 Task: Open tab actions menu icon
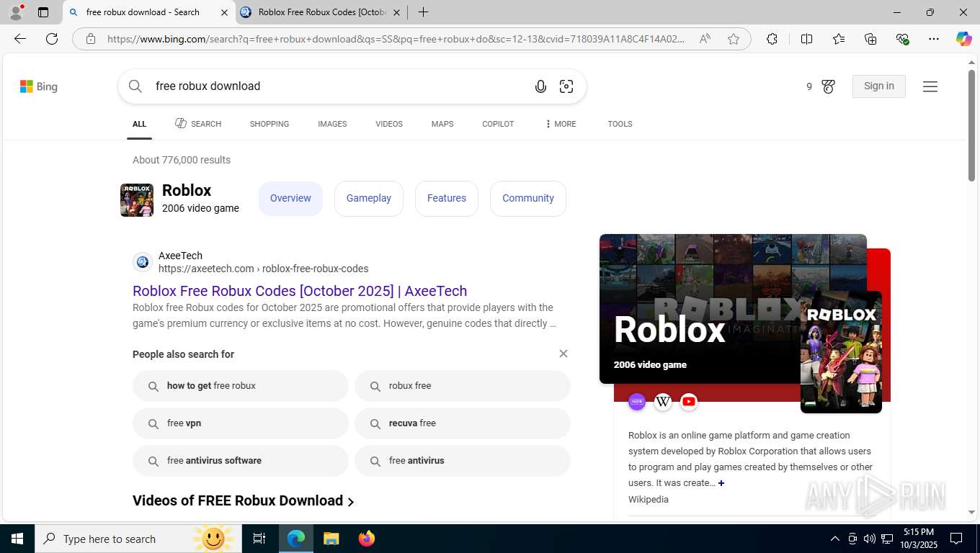(x=43, y=12)
